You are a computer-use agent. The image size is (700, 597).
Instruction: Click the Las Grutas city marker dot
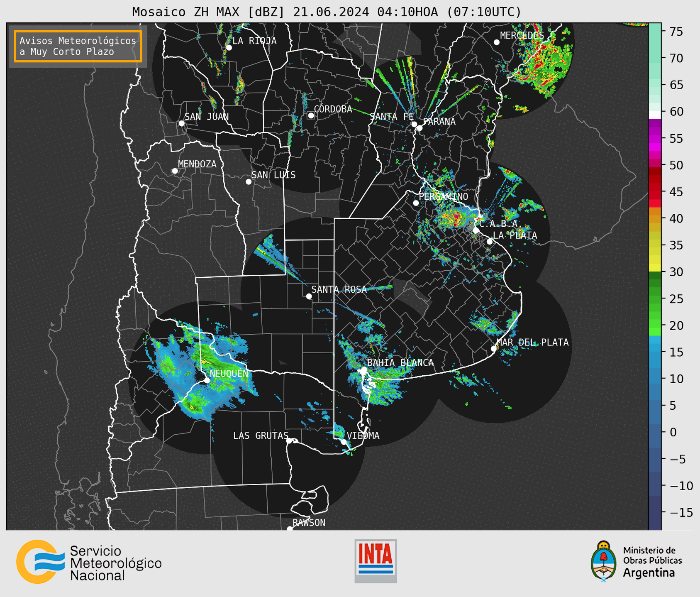[289, 441]
